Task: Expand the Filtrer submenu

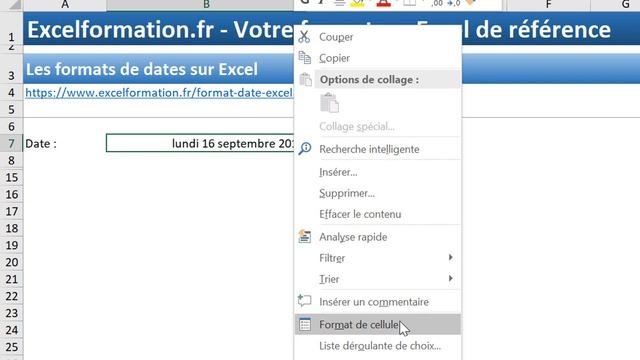Action: pos(378,258)
